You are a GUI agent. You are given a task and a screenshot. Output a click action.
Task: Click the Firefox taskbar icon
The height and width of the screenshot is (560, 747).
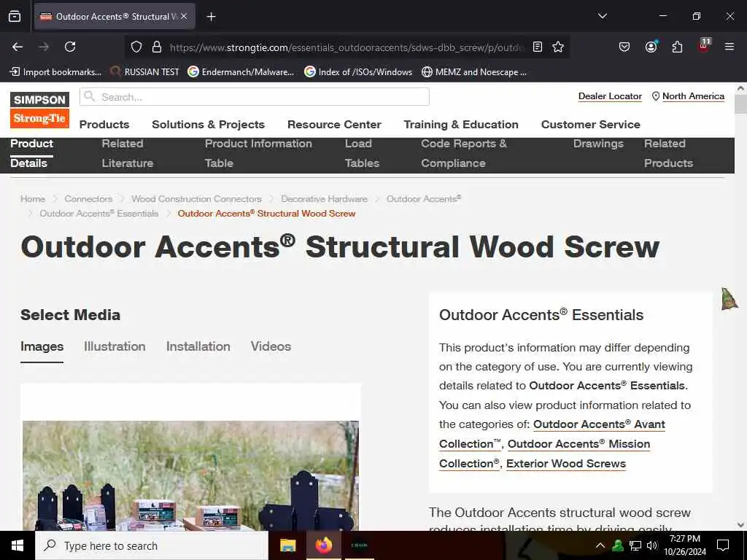(x=323, y=545)
